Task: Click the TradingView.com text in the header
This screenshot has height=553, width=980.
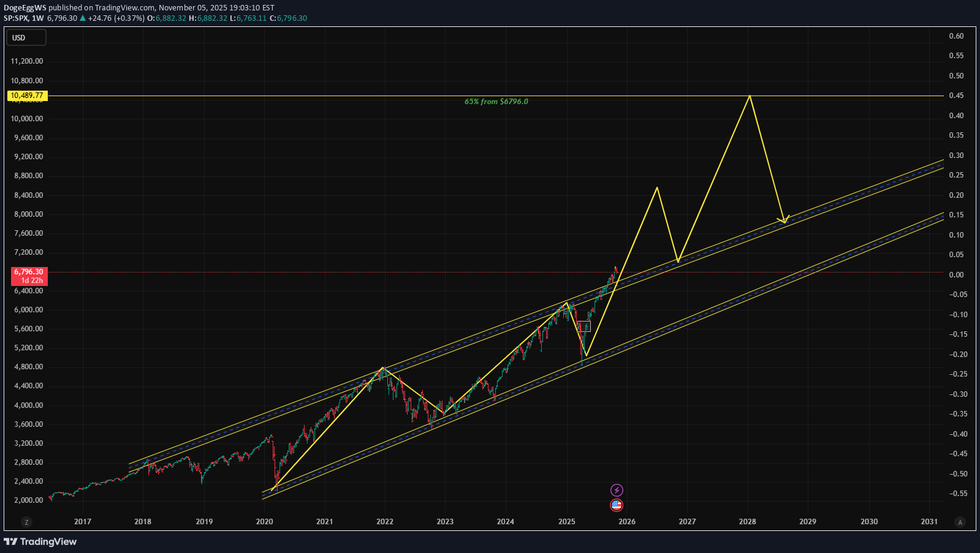Action: tap(124, 8)
